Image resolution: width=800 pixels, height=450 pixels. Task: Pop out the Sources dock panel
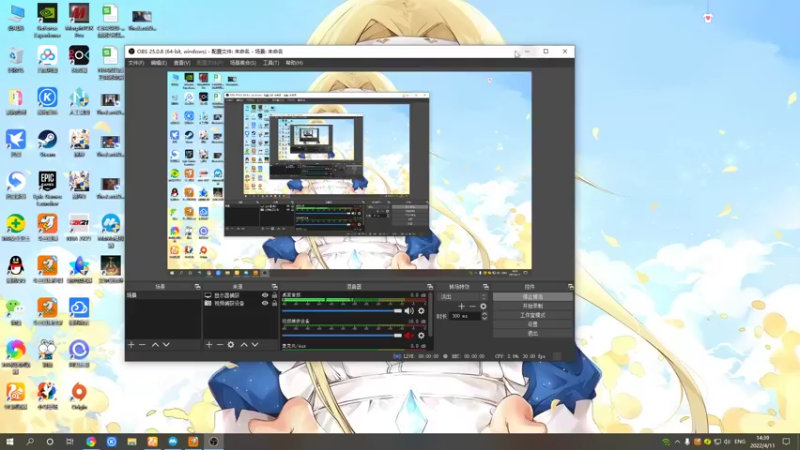(274, 287)
